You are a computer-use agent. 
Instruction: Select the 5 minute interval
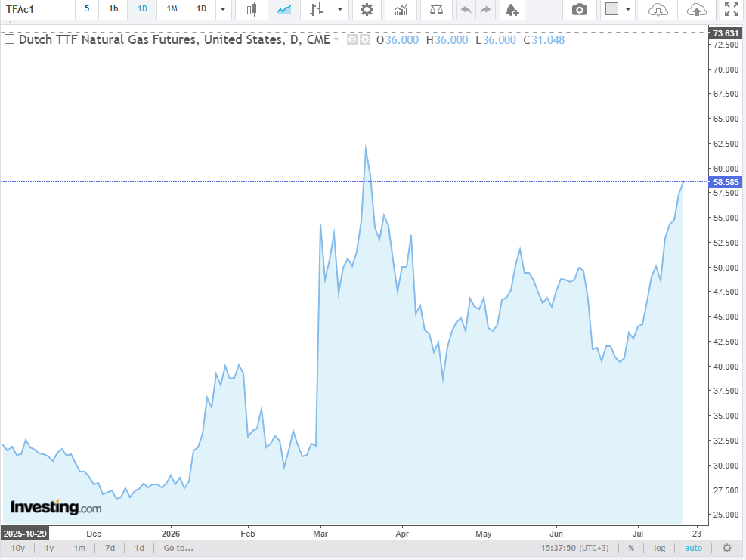pos(87,10)
